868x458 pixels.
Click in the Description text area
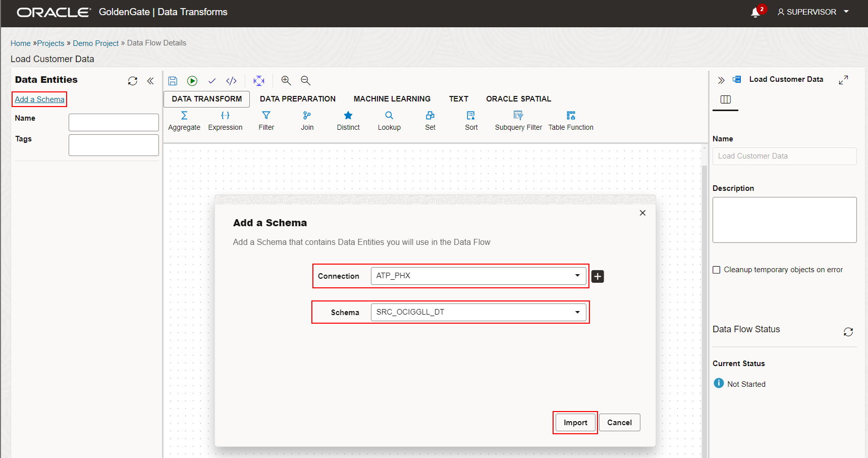click(784, 220)
